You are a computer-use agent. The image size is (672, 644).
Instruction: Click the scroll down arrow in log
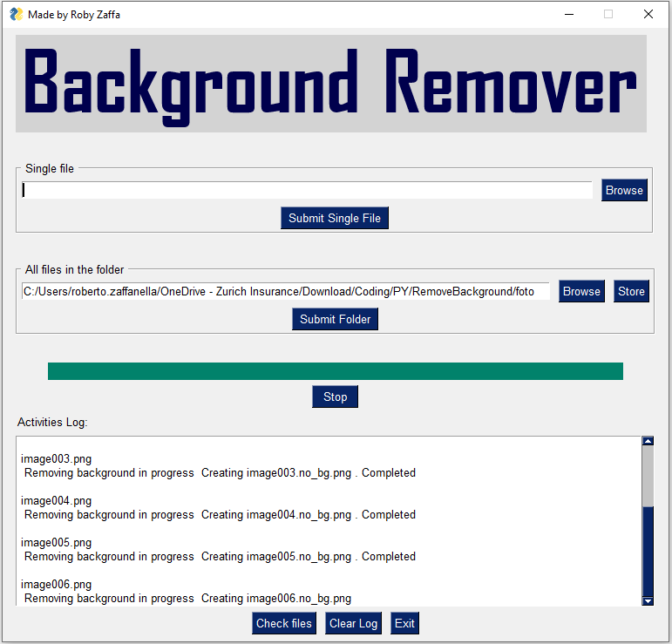(648, 601)
